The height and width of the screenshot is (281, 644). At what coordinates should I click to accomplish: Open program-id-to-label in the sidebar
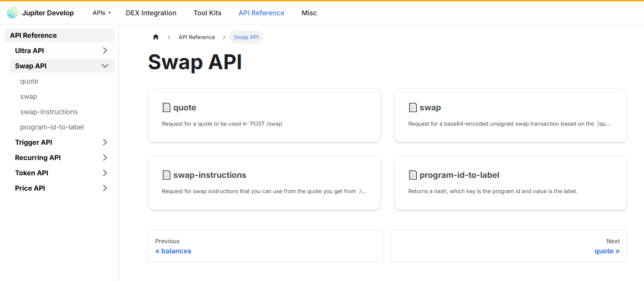[x=52, y=127]
